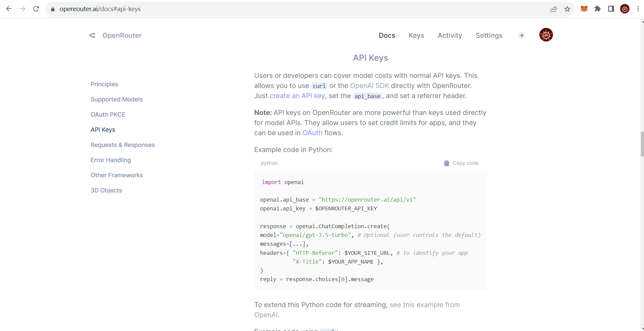Select Other Frameworks in sidebar

click(x=117, y=175)
